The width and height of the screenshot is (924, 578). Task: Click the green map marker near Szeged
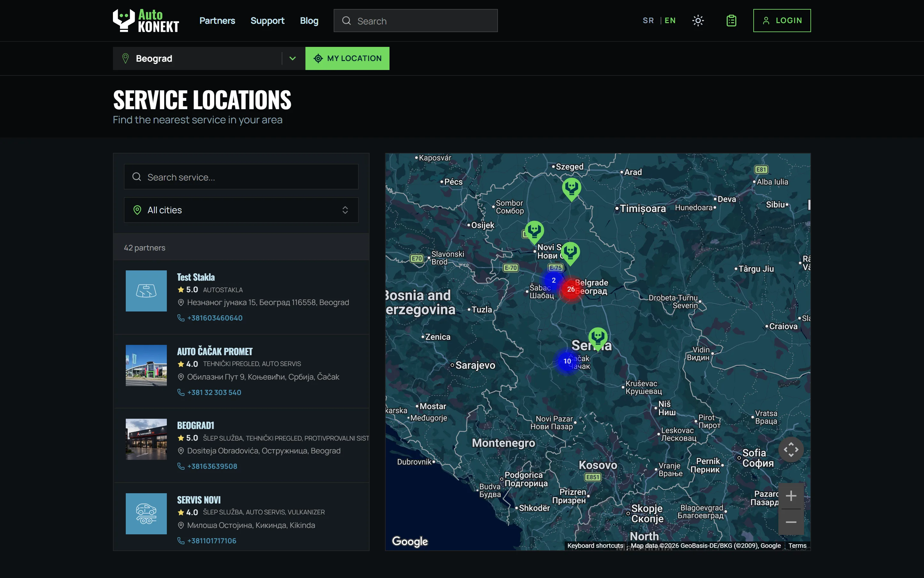coord(572,189)
